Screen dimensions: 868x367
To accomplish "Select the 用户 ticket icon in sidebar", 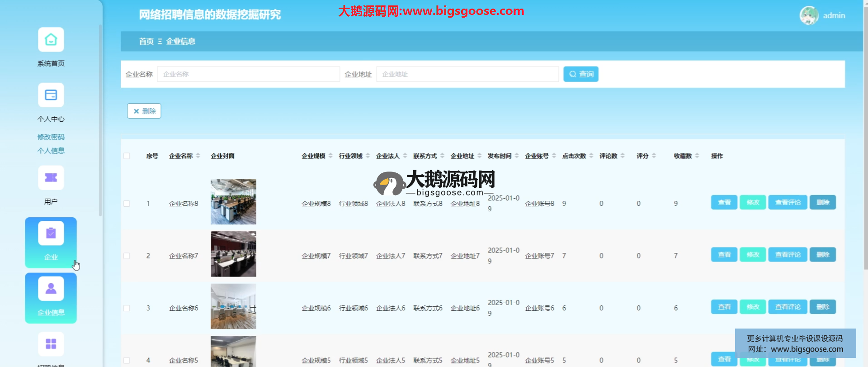I will [x=51, y=178].
